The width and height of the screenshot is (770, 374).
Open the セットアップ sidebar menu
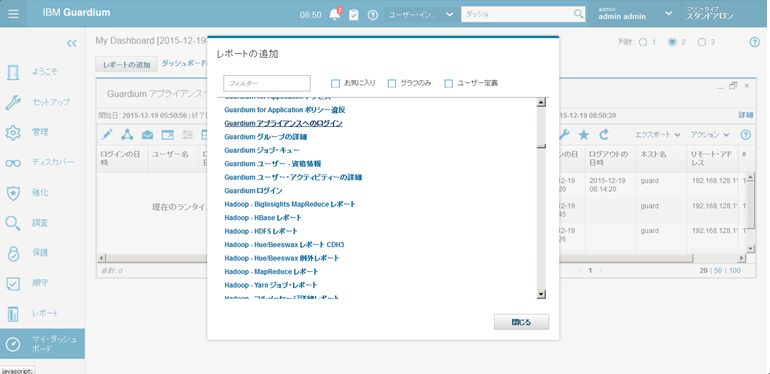pos(51,102)
